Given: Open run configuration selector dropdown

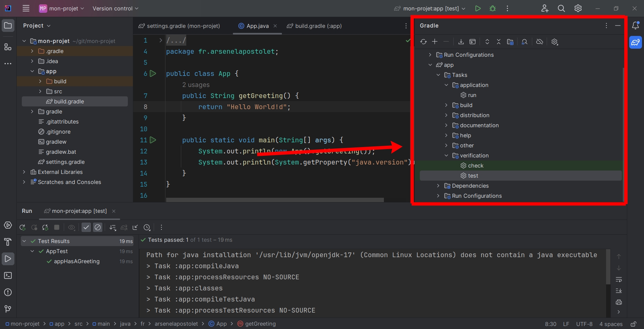Looking at the screenshot, I should click(x=430, y=8).
